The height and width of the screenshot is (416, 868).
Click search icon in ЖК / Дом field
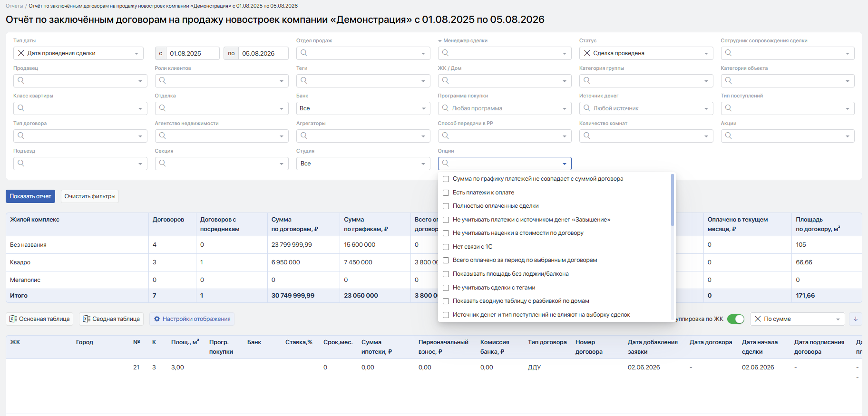446,80
